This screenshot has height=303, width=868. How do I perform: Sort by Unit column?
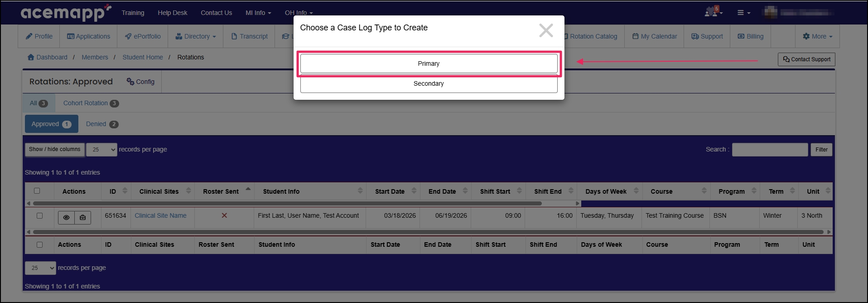[x=828, y=191]
